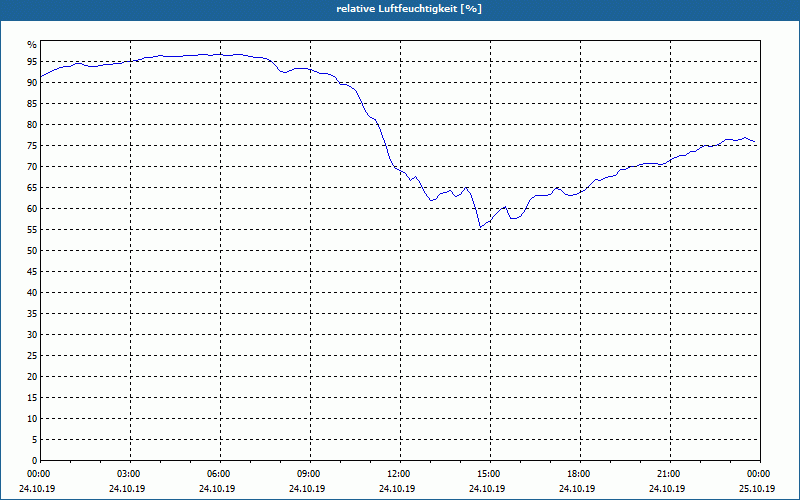Select the 09:00 time label
Screen dimensions: 800x500
click(310, 474)
